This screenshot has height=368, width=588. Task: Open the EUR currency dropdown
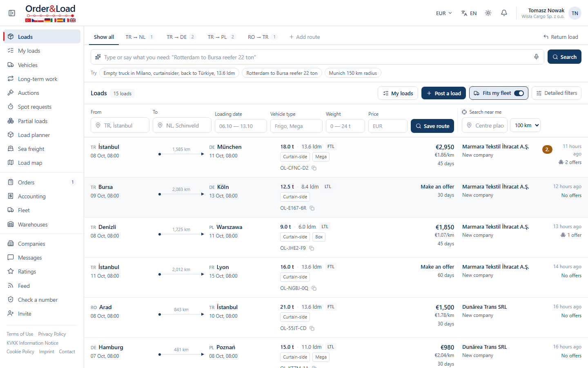(444, 13)
